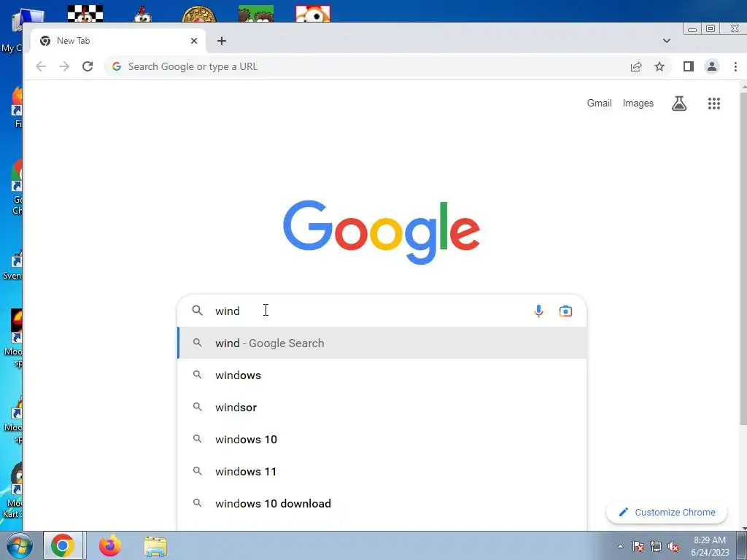Select the 'windows 10 download' suggestion

pos(382,503)
